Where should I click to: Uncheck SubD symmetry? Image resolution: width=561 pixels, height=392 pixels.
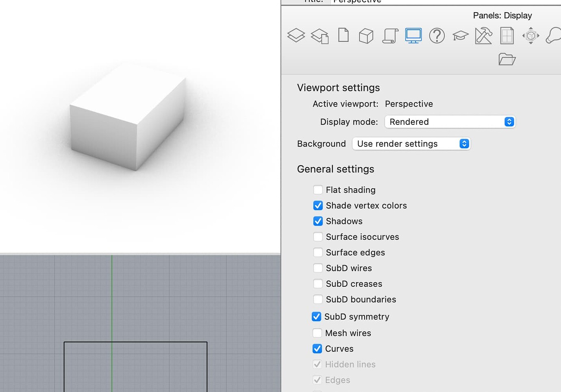coord(317,316)
